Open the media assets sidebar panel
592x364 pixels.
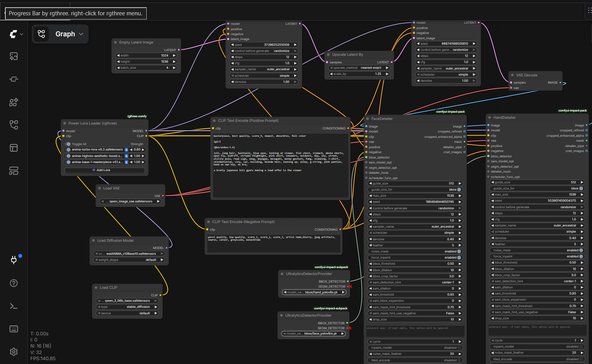pyautogui.click(x=14, y=57)
